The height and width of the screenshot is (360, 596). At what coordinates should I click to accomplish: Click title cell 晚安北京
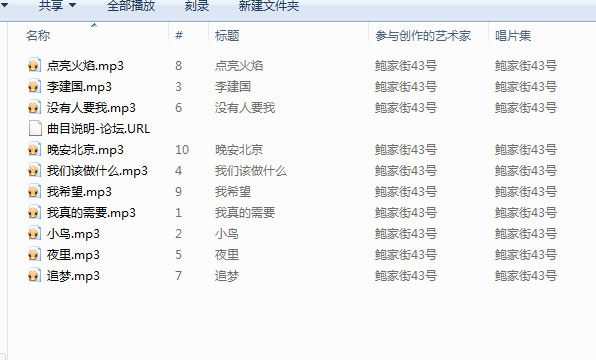[239, 150]
